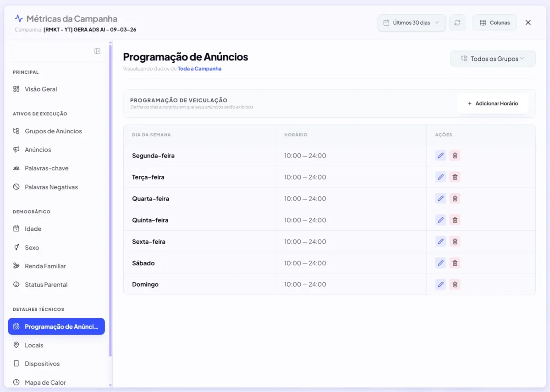
Task: Click the Anúncios megaphone icon
Action: pyautogui.click(x=17, y=149)
